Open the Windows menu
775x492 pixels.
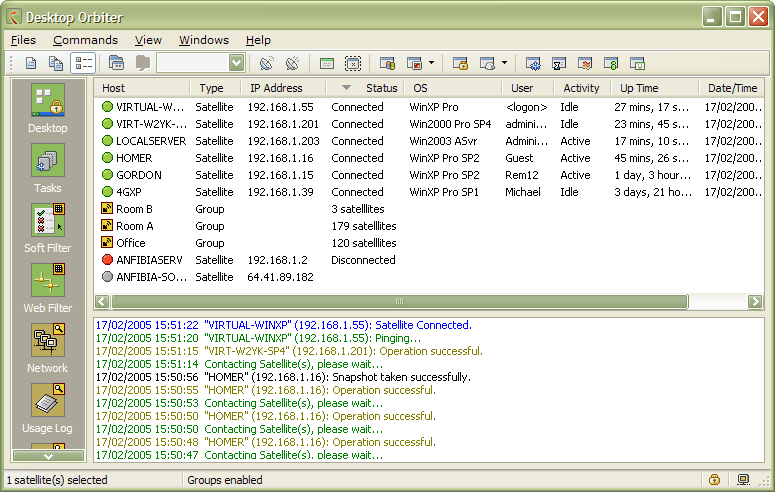tap(204, 40)
